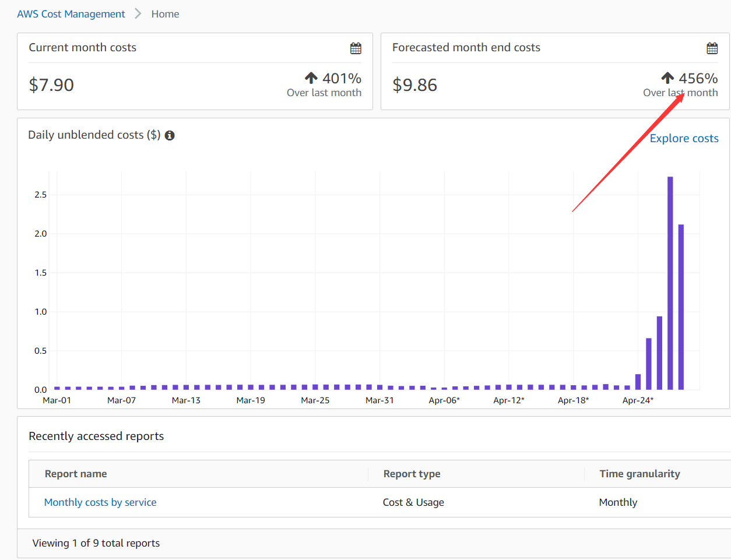
Task: Click the 2.5 y-axis label
Action: pos(40,195)
